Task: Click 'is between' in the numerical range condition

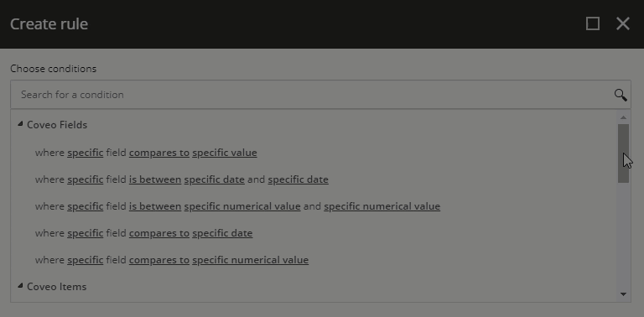Action: pos(155,206)
